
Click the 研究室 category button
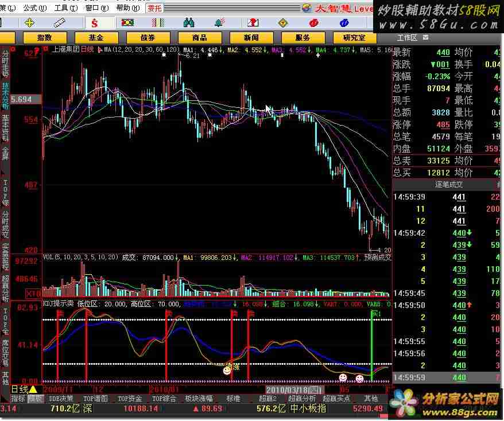[x=354, y=38]
